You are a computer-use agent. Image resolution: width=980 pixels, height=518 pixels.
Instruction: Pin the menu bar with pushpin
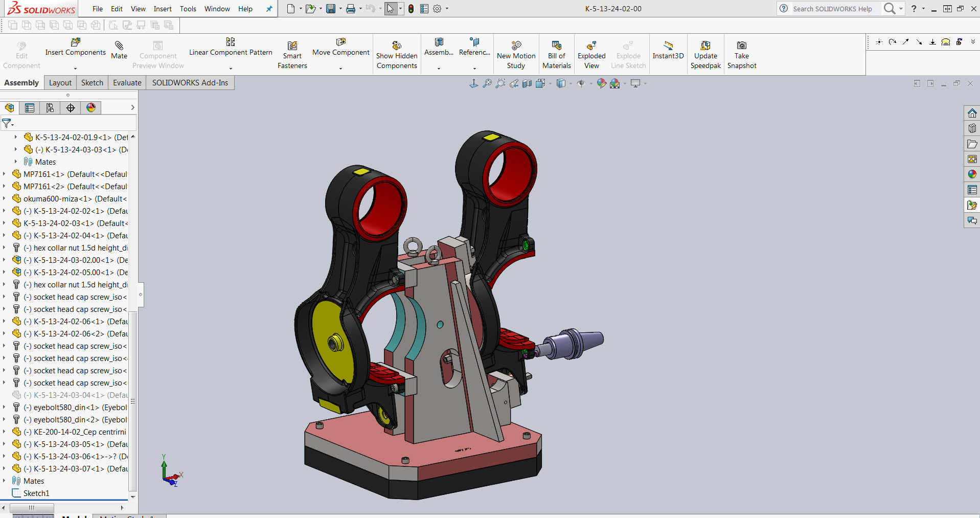click(x=269, y=9)
